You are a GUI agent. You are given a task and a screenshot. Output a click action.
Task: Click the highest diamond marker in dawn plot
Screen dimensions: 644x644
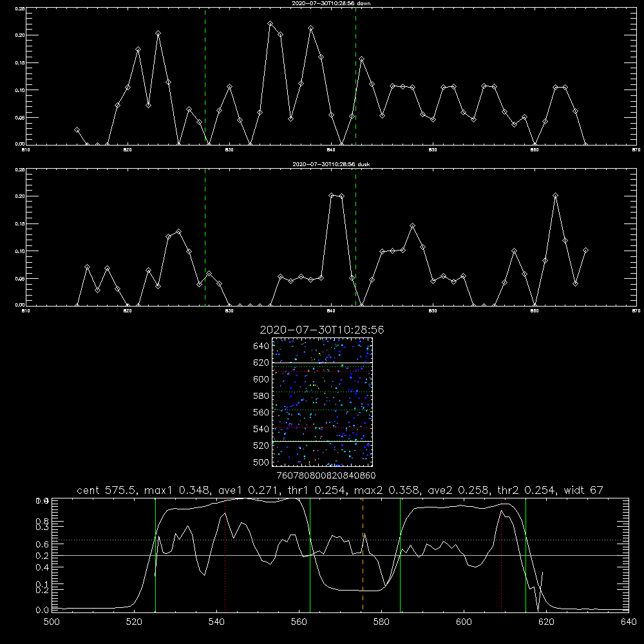click(x=270, y=24)
